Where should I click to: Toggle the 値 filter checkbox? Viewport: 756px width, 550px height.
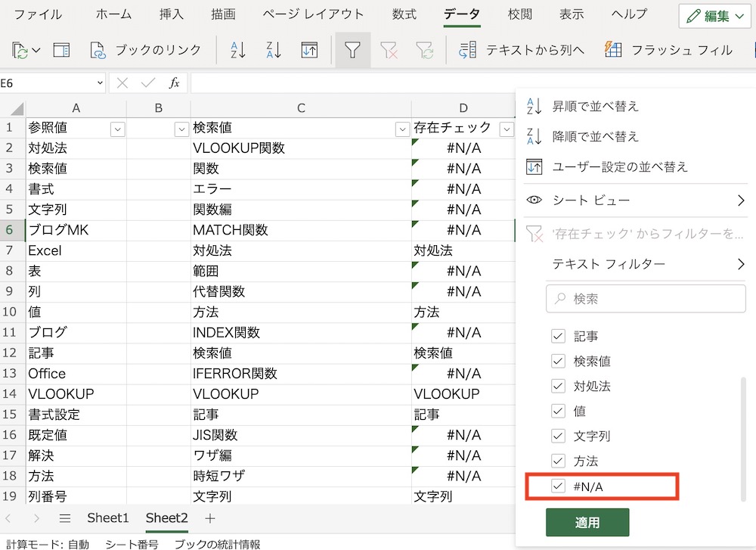[x=558, y=412]
